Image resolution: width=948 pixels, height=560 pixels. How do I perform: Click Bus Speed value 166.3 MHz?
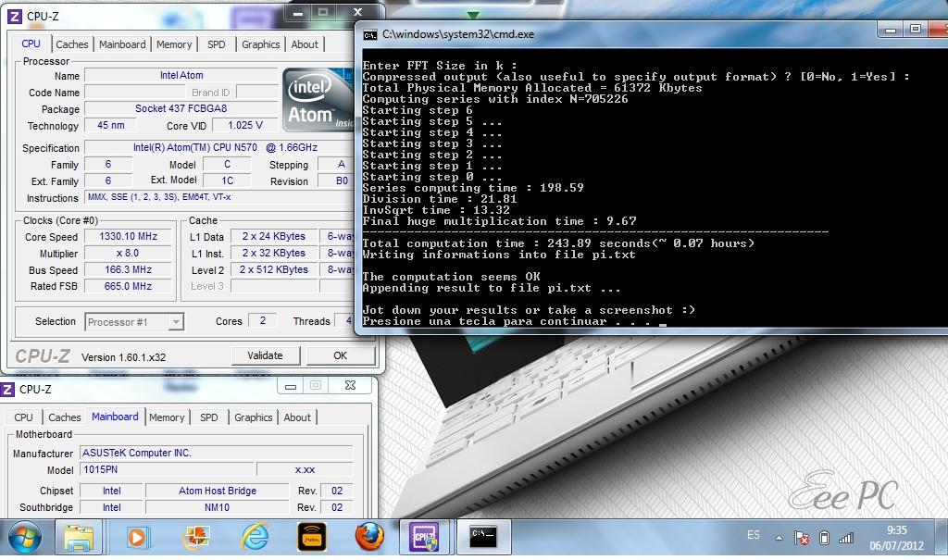click(x=128, y=269)
